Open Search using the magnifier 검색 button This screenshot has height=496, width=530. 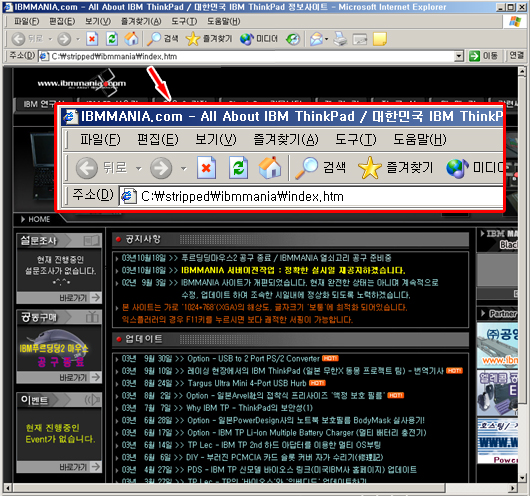pos(163,39)
